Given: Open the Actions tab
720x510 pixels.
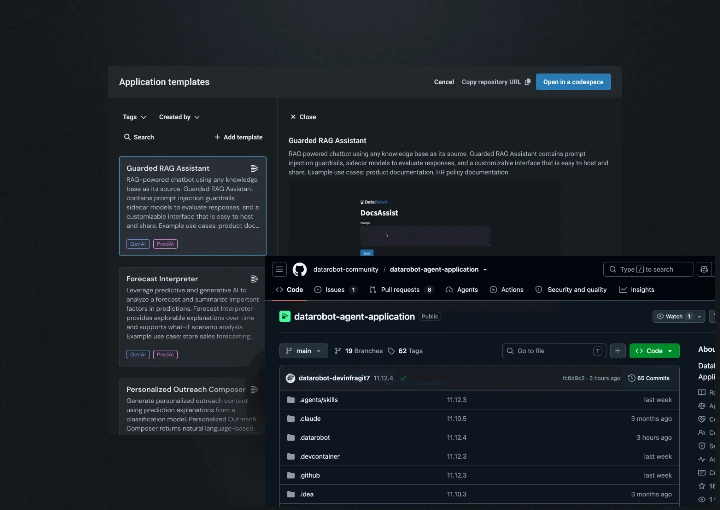Looking at the screenshot, I should pos(506,290).
